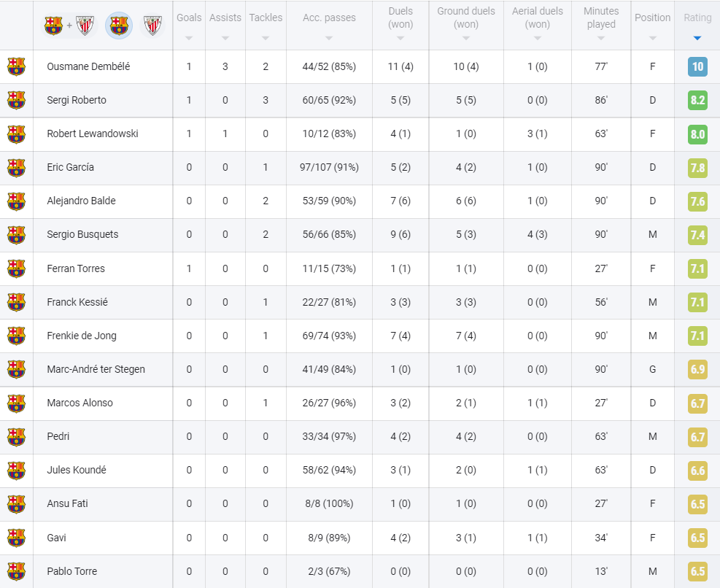Click Dembélé's blue 10 rating badge
The height and width of the screenshot is (588, 720).
(x=697, y=67)
